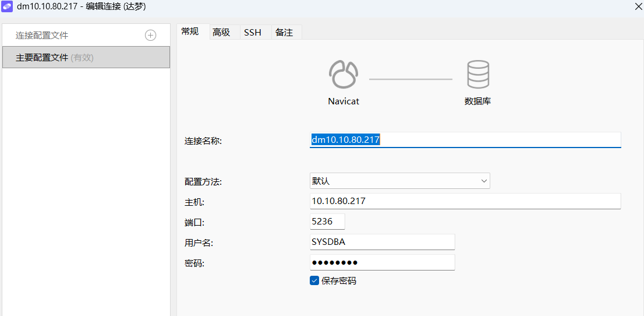The width and height of the screenshot is (644, 316).
Task: Click the Navicat logo icon in the diagram
Action: (344, 75)
